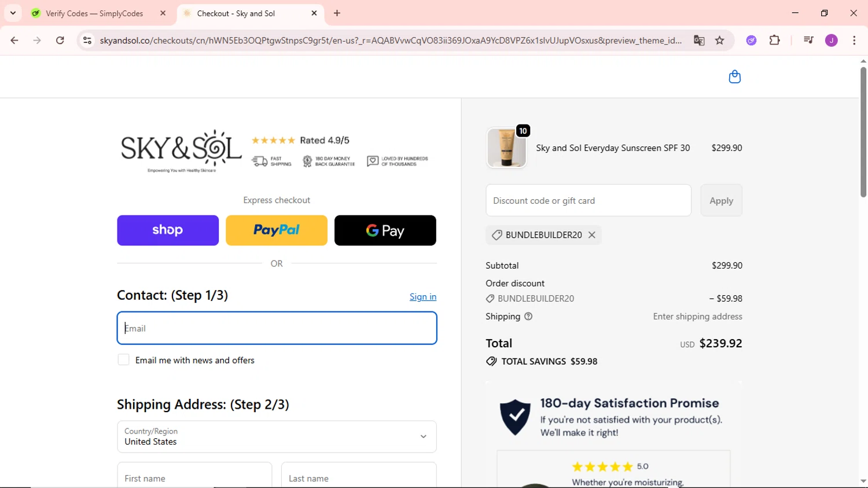The width and height of the screenshot is (868, 488).
Task: Go back using browser back arrow
Action: click(x=14, y=41)
